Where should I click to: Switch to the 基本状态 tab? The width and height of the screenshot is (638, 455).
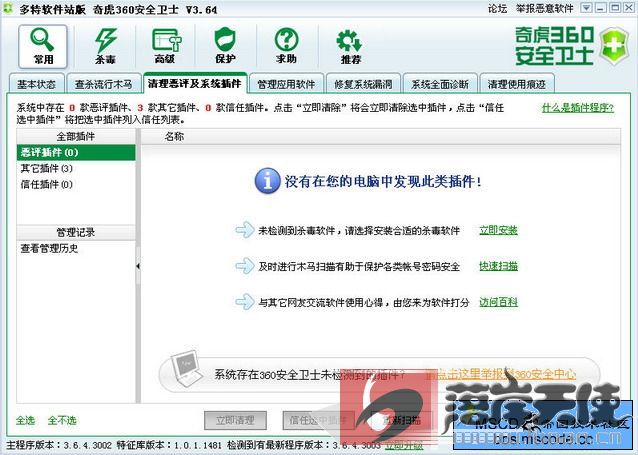pyautogui.click(x=36, y=84)
